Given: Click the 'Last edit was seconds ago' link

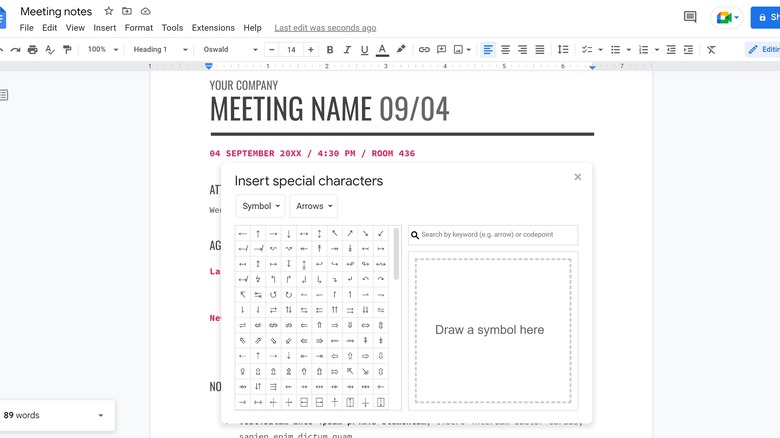Looking at the screenshot, I should [325, 28].
